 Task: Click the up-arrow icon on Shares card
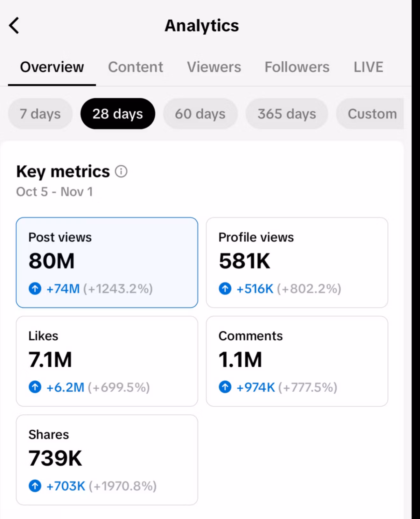click(36, 486)
